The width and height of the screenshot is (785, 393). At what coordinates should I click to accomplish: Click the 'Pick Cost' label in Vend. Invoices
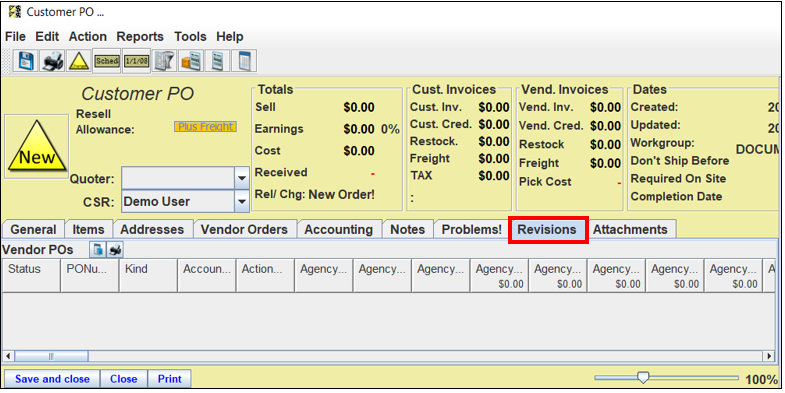545,182
